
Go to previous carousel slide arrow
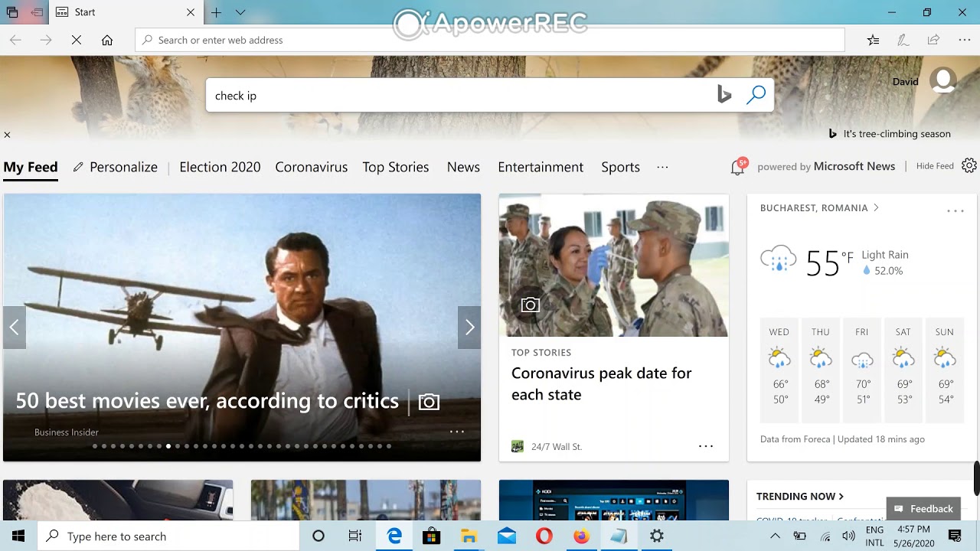click(15, 328)
